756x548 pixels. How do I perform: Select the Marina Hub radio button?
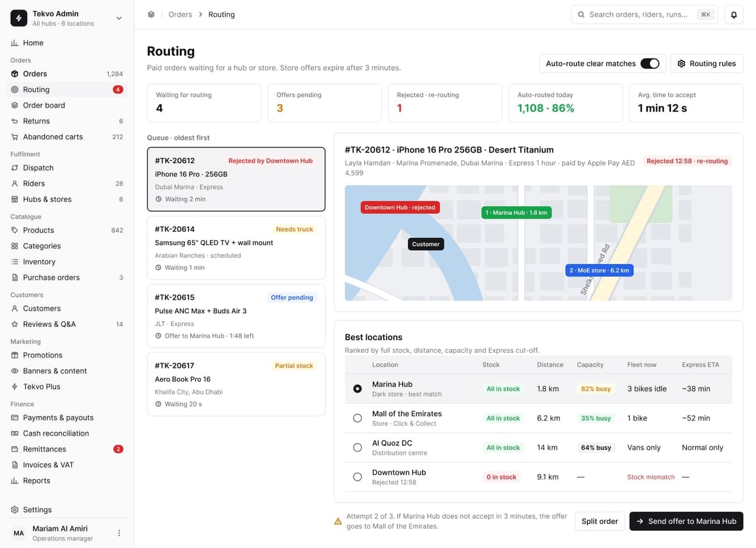[357, 389]
